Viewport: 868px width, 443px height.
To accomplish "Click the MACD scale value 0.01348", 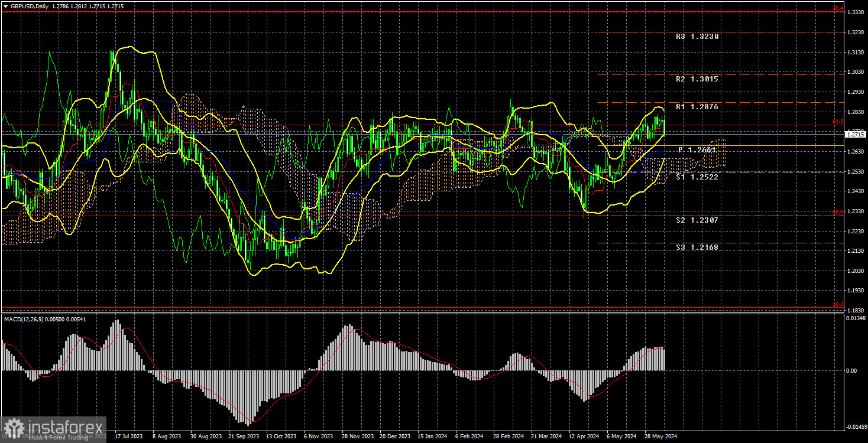I will pos(856,319).
